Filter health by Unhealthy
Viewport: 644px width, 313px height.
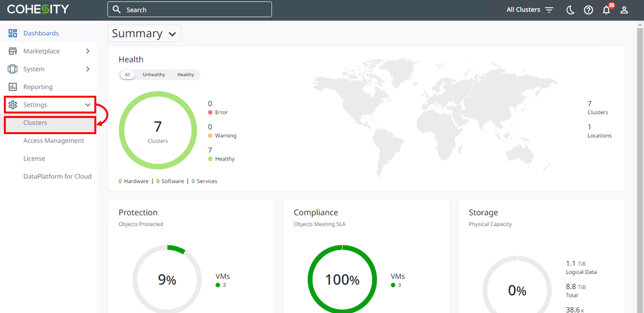[154, 74]
